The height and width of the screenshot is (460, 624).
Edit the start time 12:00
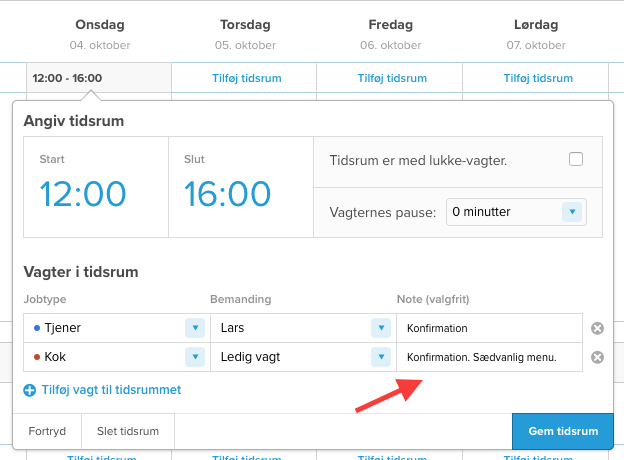[x=82, y=193]
